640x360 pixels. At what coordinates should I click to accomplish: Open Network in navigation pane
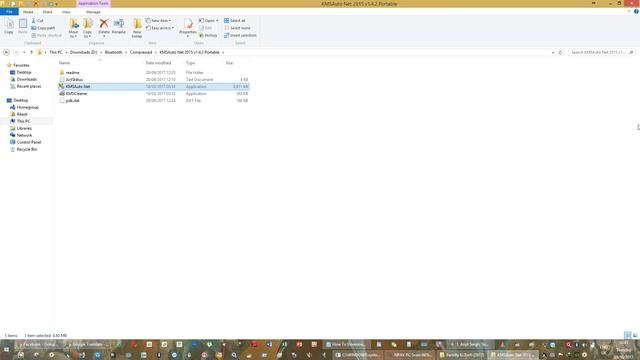point(24,135)
